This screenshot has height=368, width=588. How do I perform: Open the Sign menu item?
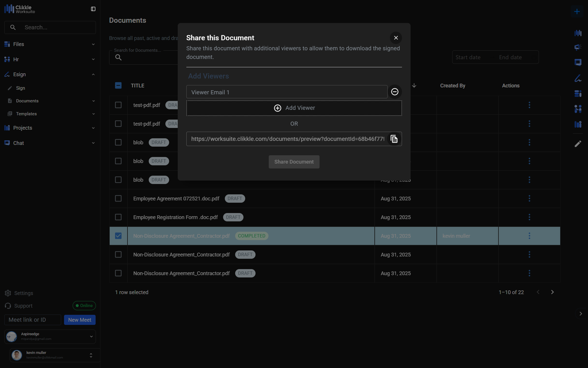coord(20,88)
